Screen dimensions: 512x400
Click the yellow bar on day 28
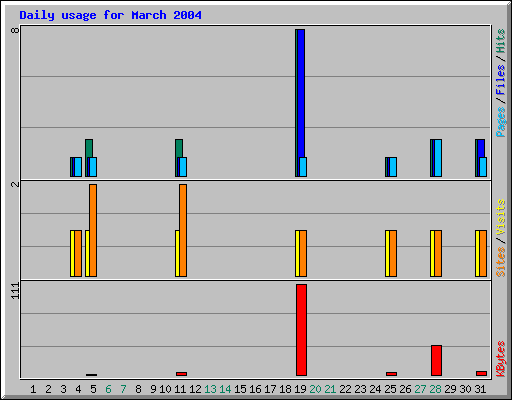click(432, 253)
